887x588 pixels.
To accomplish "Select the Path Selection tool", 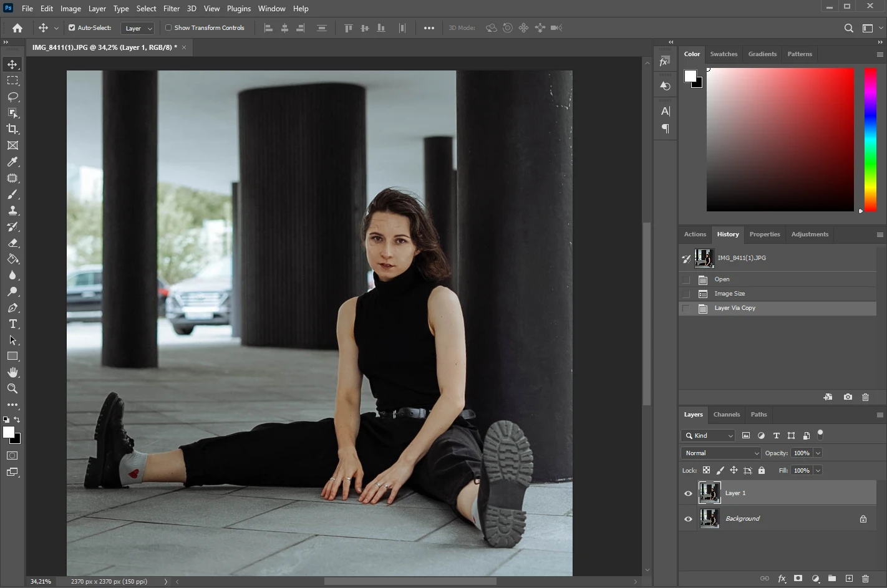I will [12, 340].
